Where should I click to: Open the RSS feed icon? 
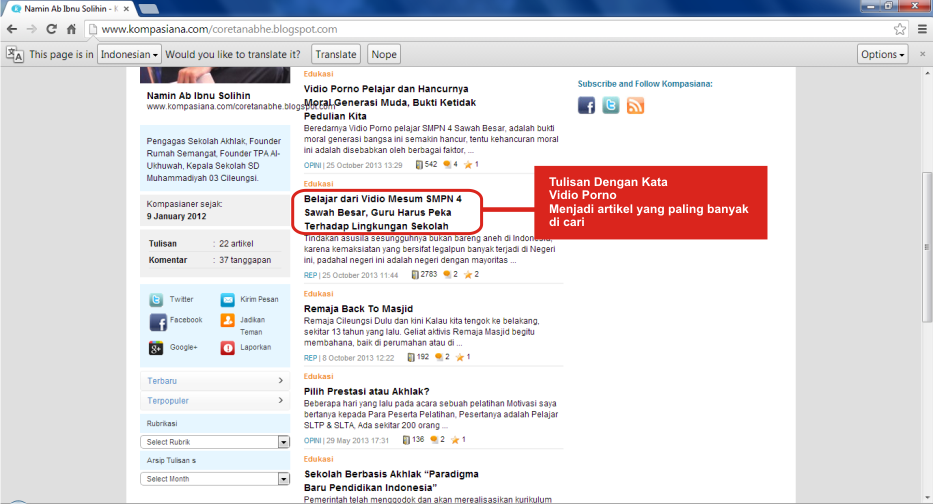(x=635, y=105)
